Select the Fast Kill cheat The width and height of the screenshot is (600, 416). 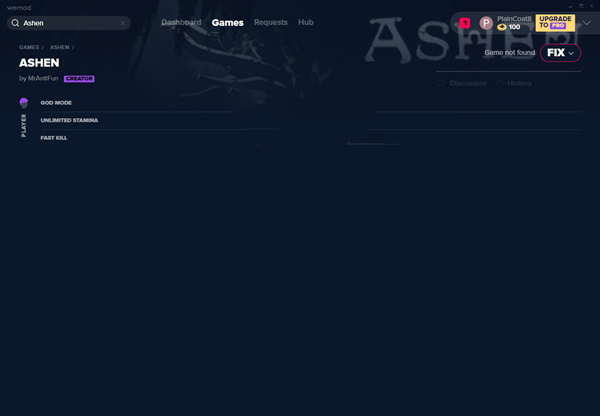[54, 138]
